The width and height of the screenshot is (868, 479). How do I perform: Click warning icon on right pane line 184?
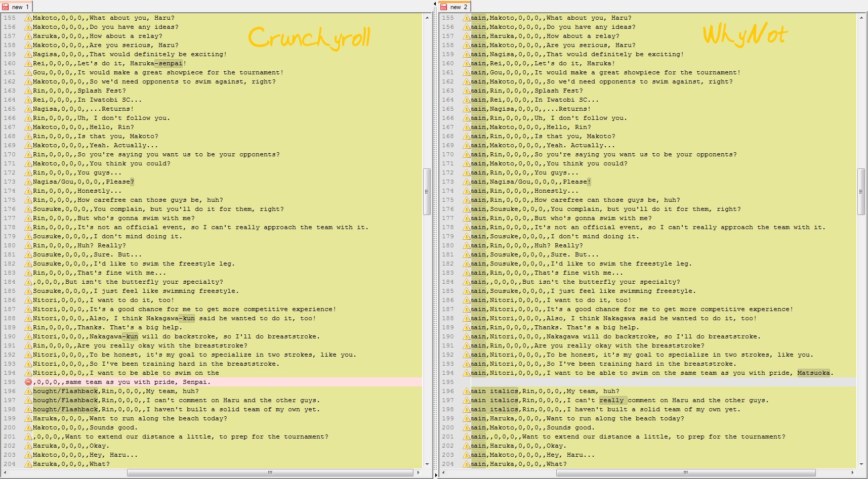coord(467,282)
